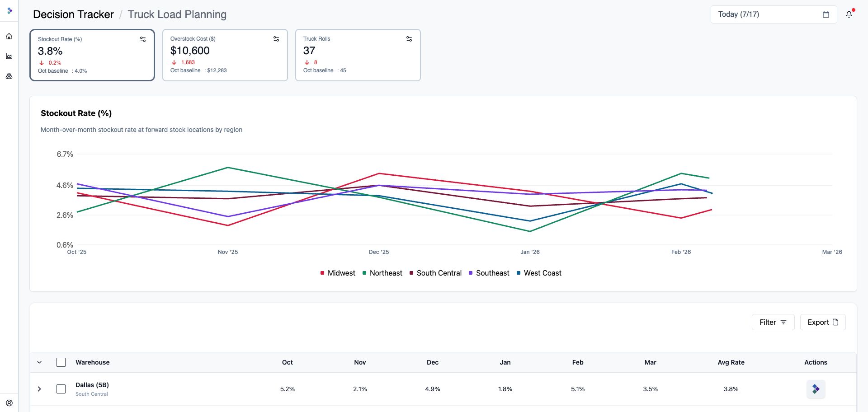
Task: Click the $10,600 overstock value
Action: (190, 51)
